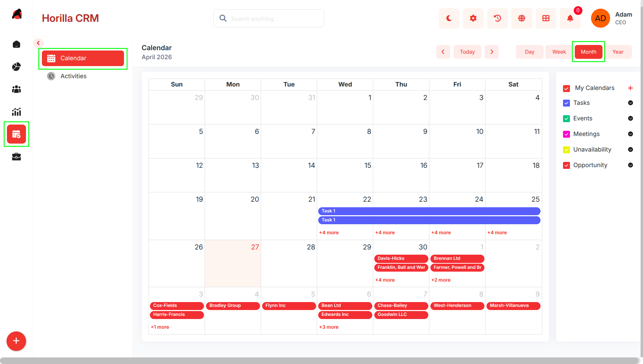
Task: Open the Opportunity options dot
Action: [631, 165]
